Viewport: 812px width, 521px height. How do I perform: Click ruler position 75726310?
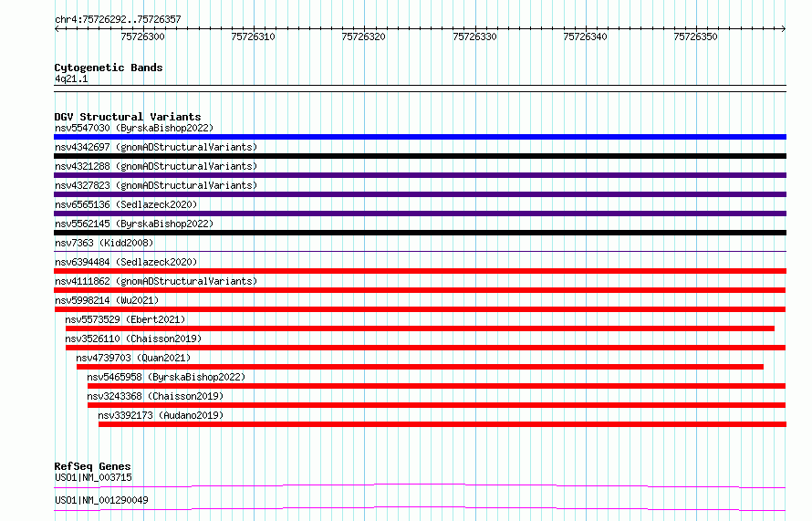pos(254,36)
